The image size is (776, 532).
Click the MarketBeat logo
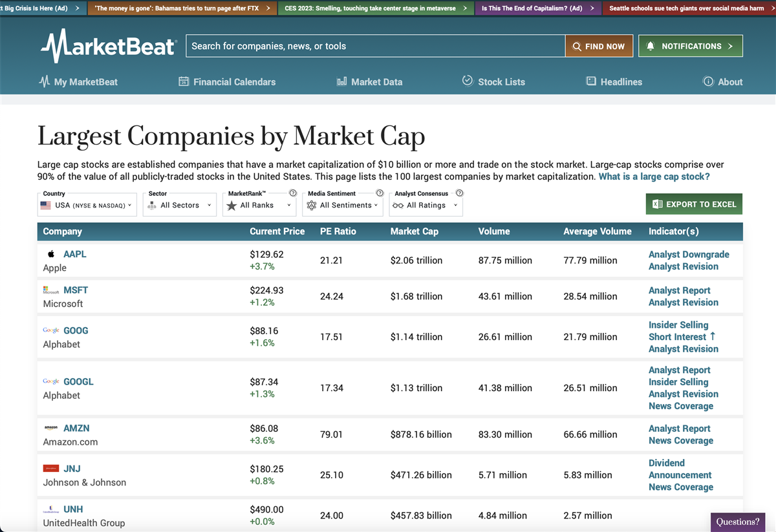pos(108,46)
